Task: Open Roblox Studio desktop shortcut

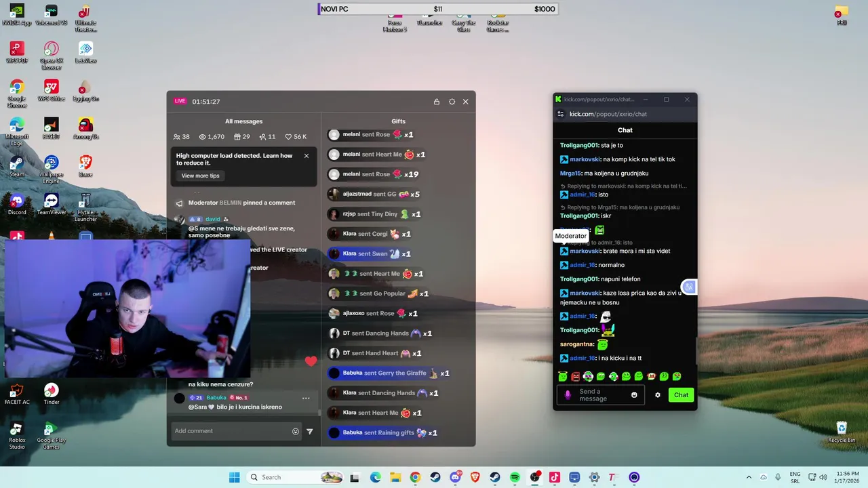Action: (17, 436)
